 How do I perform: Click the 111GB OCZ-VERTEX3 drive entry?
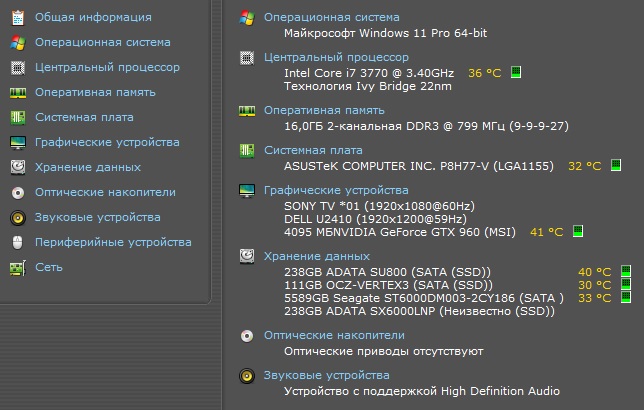point(388,285)
